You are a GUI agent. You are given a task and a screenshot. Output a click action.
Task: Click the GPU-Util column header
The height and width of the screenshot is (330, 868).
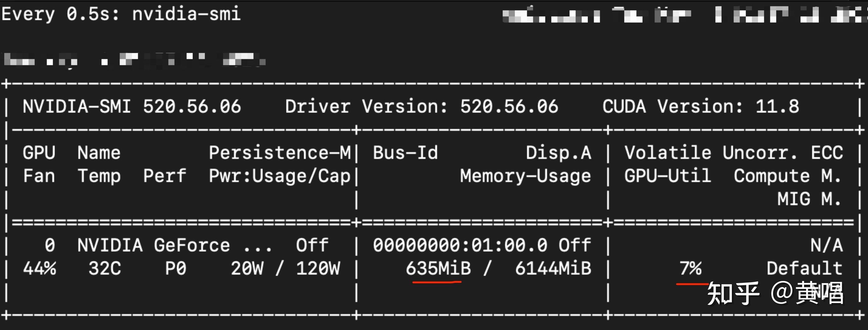pyautogui.click(x=667, y=176)
